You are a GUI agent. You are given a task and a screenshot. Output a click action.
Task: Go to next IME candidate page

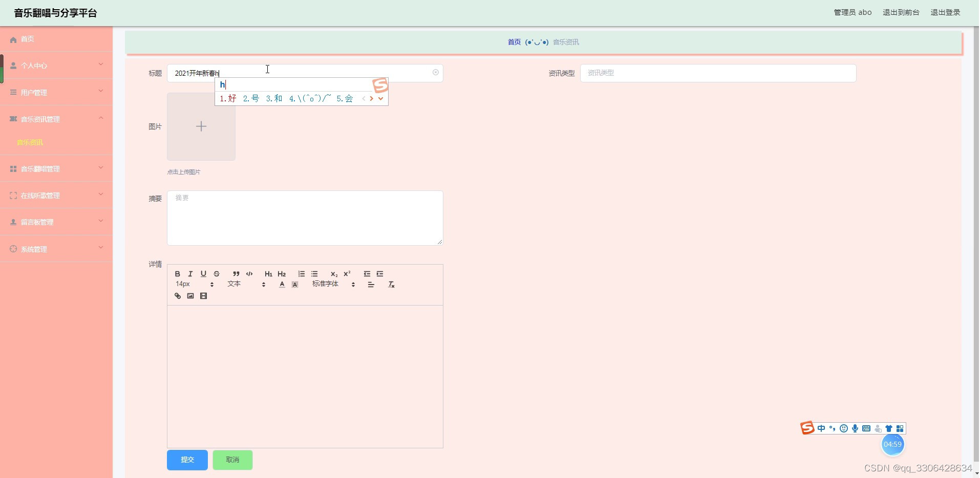(x=371, y=98)
